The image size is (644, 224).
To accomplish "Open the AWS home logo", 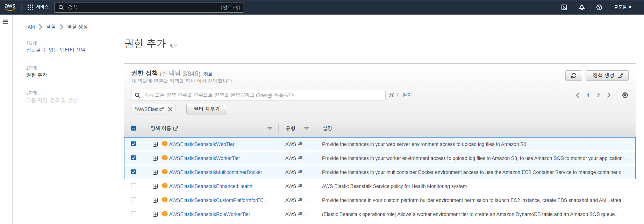I will pos(10,7).
